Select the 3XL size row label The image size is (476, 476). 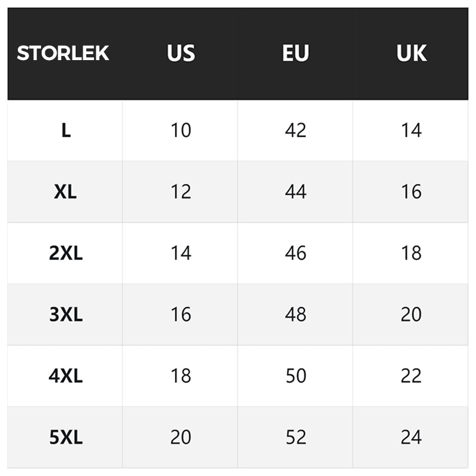click(x=65, y=315)
